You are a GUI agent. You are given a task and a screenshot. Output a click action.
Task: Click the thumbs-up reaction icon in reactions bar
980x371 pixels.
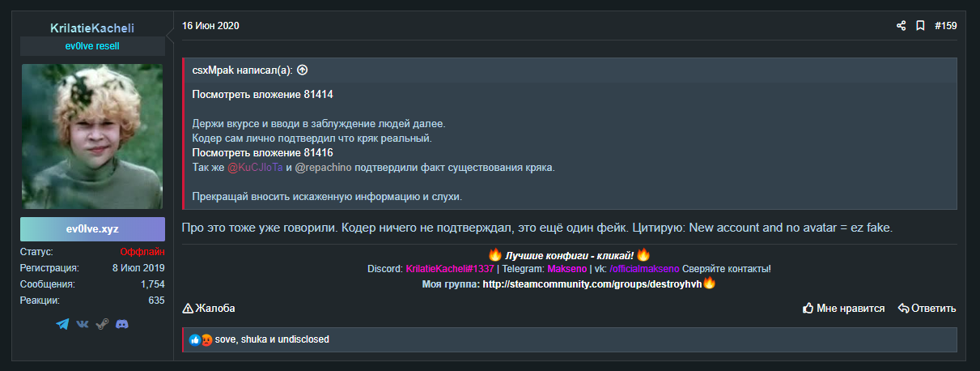tap(195, 339)
